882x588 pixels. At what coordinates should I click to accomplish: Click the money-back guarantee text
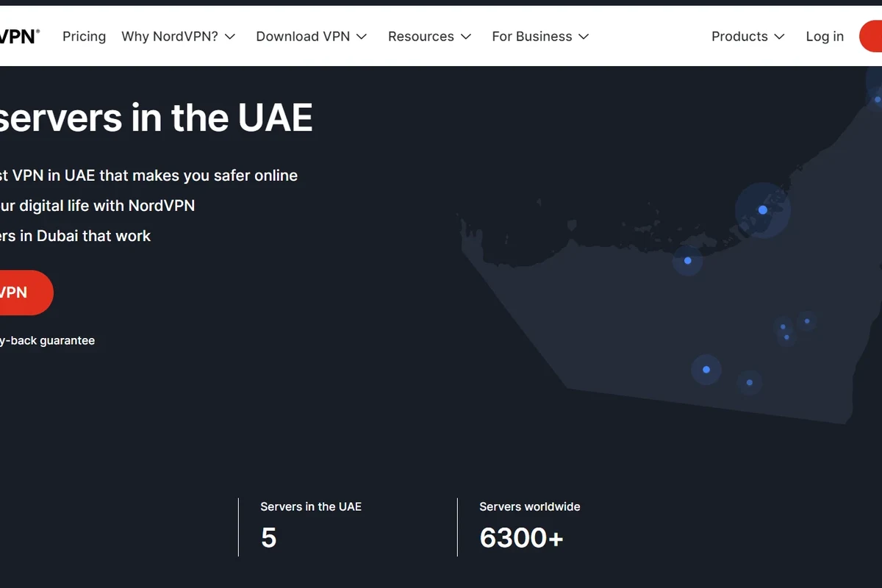(47, 340)
